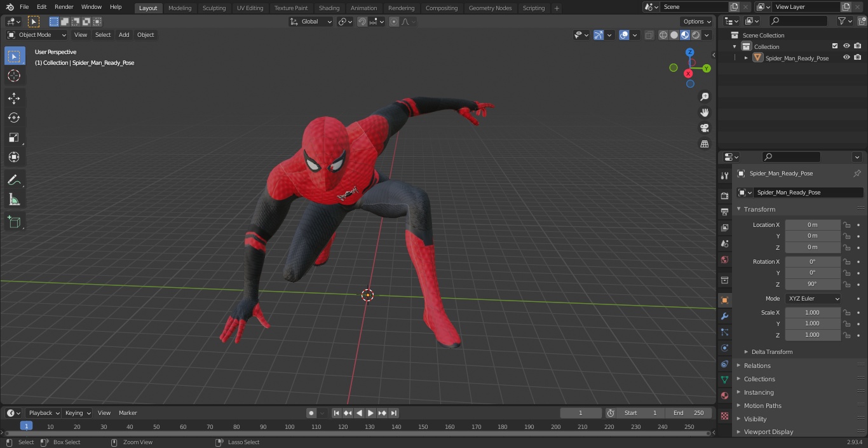Select the Rotate tool
The width and height of the screenshot is (868, 448).
point(14,118)
